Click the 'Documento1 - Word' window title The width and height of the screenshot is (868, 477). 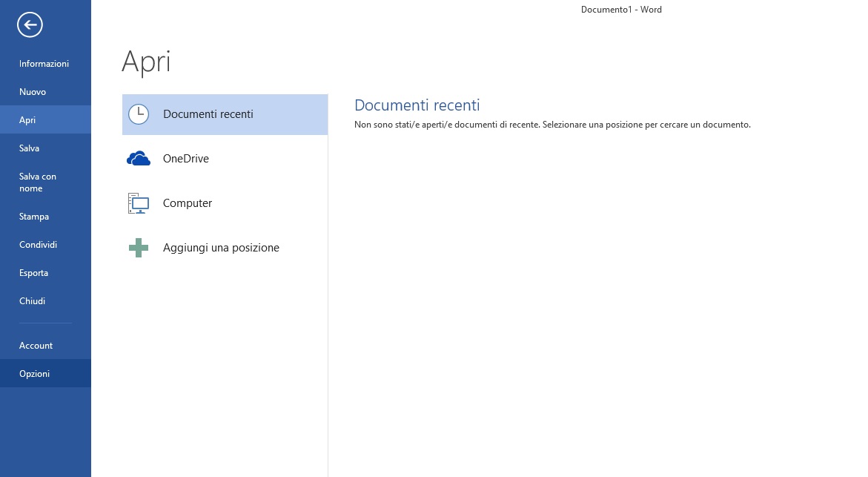pyautogui.click(x=621, y=10)
